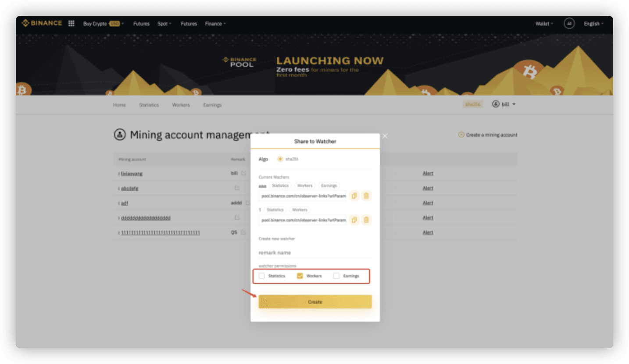Click the aaa watcher URL field
The image size is (629, 364).
[x=303, y=196]
